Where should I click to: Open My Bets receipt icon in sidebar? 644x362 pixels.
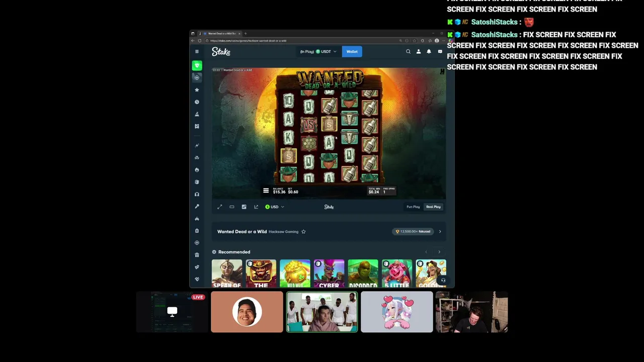[197, 126]
